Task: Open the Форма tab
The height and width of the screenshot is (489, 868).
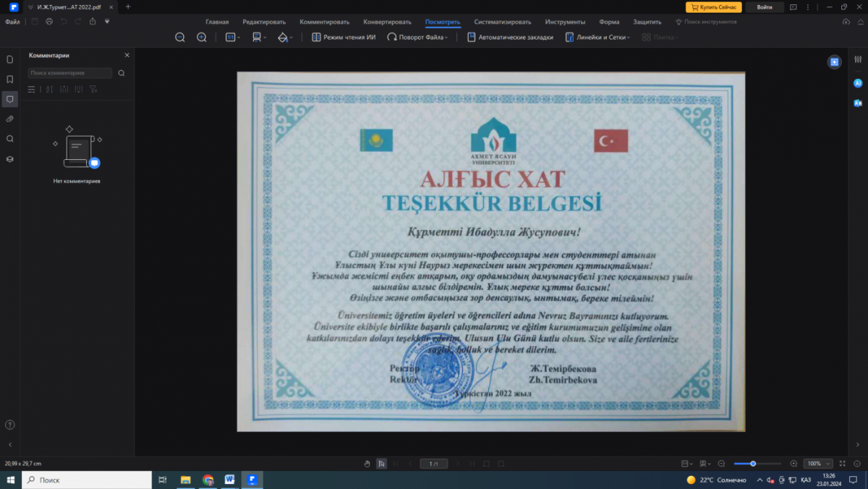Action: coord(609,22)
